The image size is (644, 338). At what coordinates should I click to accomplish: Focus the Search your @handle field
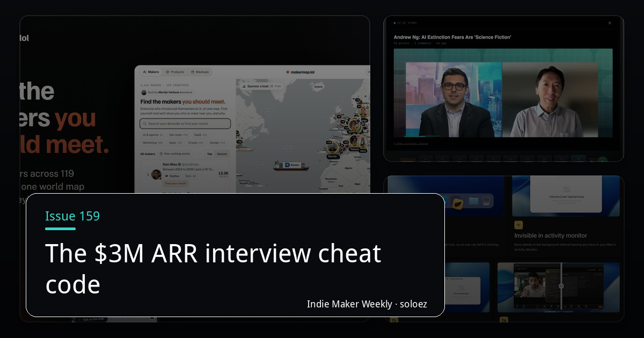(185, 123)
